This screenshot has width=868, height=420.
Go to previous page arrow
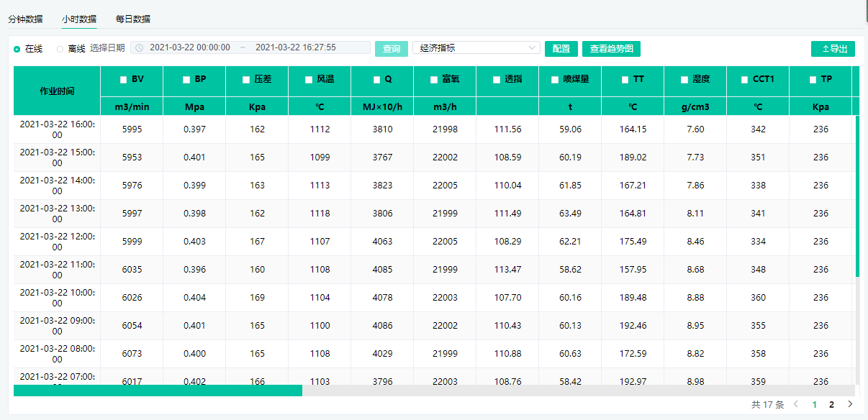click(x=796, y=404)
